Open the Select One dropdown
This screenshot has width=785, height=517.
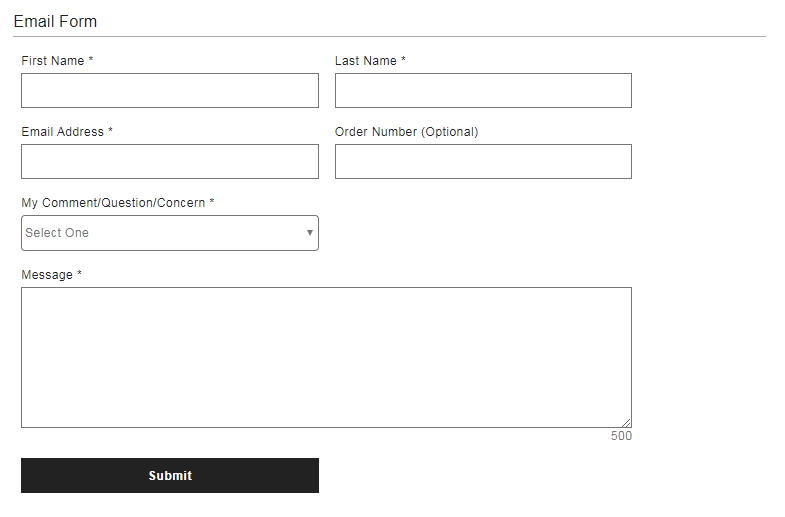pyautogui.click(x=170, y=233)
